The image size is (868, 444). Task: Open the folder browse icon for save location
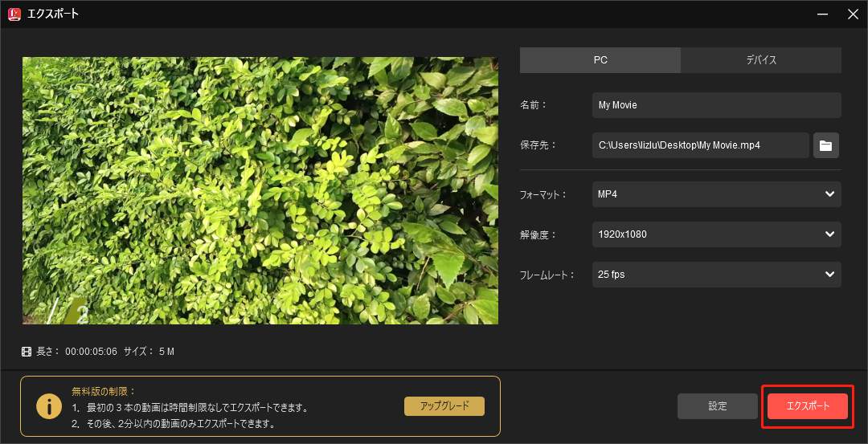pyautogui.click(x=826, y=145)
